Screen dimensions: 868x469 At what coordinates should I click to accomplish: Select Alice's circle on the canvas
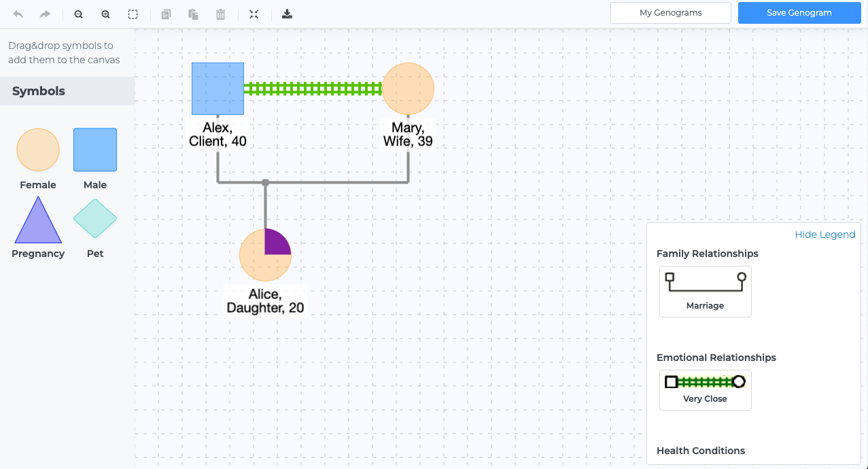[265, 255]
